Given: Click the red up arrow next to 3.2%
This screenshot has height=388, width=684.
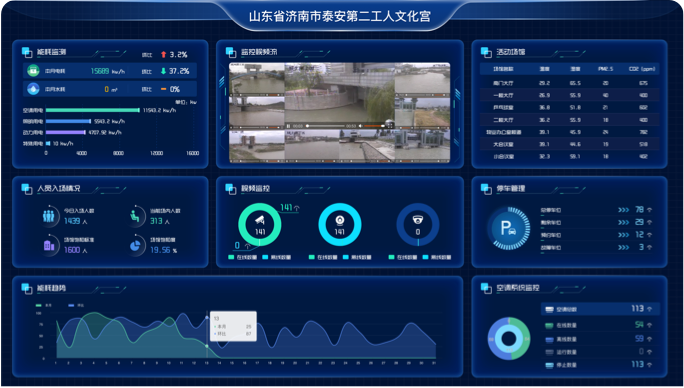Looking at the screenshot, I should (x=164, y=55).
